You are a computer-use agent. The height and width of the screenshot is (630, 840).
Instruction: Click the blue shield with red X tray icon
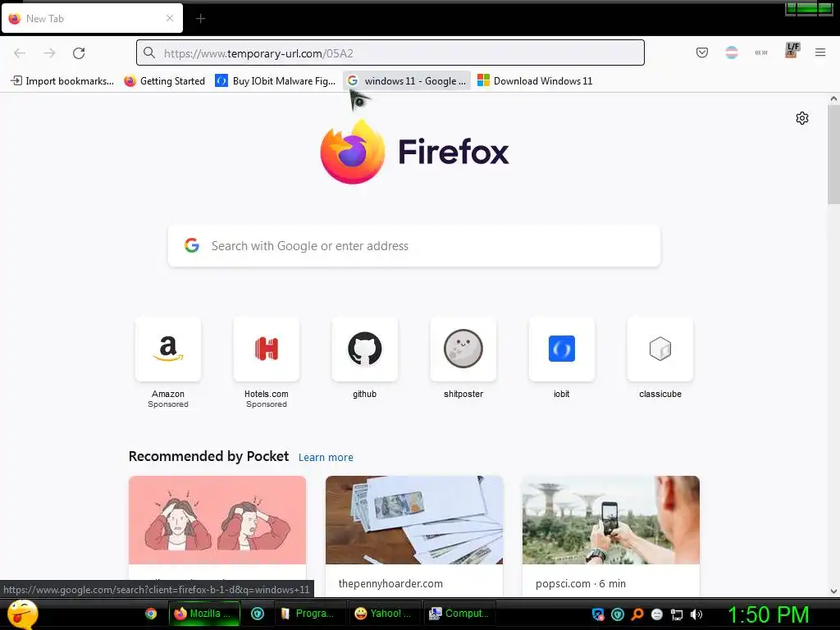[x=598, y=614]
